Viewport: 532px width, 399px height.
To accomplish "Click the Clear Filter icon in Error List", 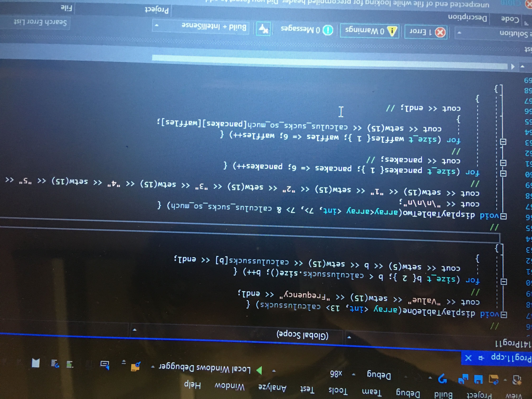I will tap(264, 29).
